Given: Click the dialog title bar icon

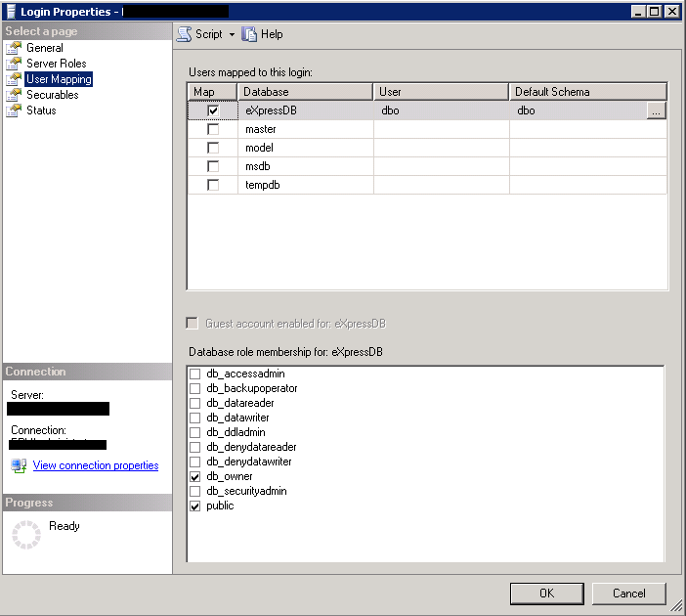Looking at the screenshot, I should tap(11, 11).
